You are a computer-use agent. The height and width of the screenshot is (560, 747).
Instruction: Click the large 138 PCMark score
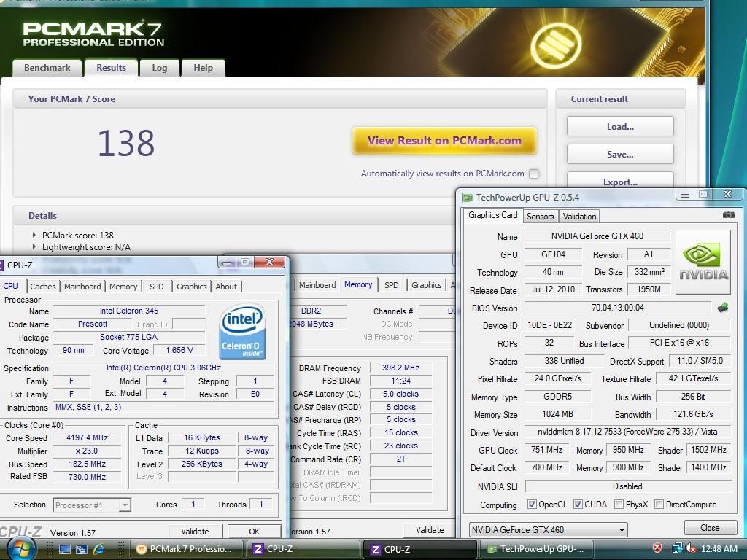pyautogui.click(x=125, y=143)
